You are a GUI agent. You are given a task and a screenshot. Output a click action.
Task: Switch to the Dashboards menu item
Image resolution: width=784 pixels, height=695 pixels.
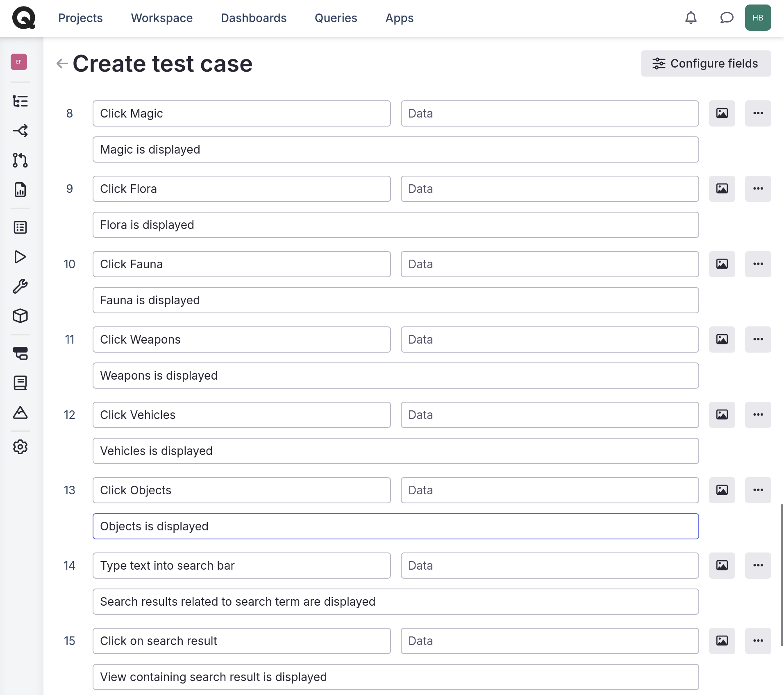click(253, 18)
